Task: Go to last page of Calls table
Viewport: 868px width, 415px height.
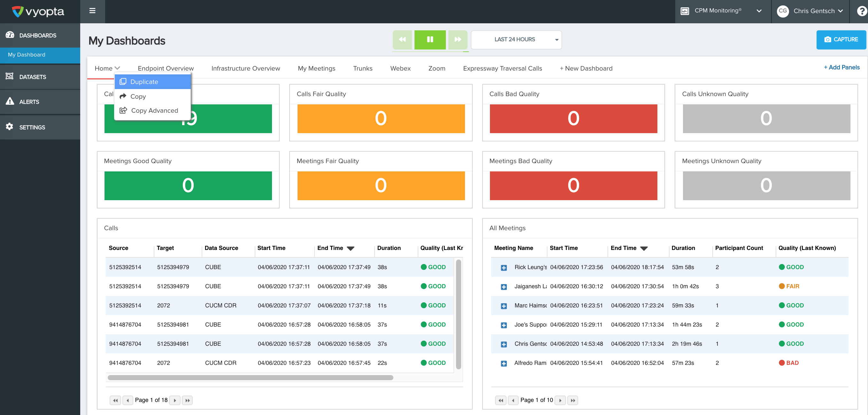Action: (187, 400)
